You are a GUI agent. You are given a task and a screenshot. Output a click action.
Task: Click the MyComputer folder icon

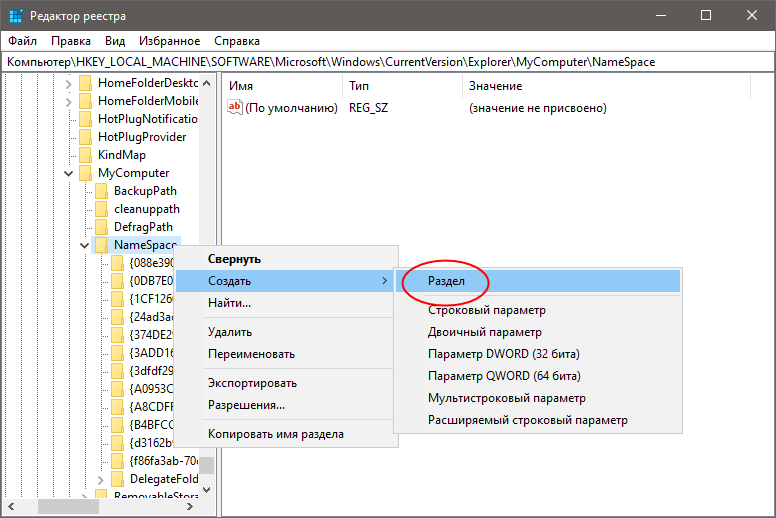(86, 173)
